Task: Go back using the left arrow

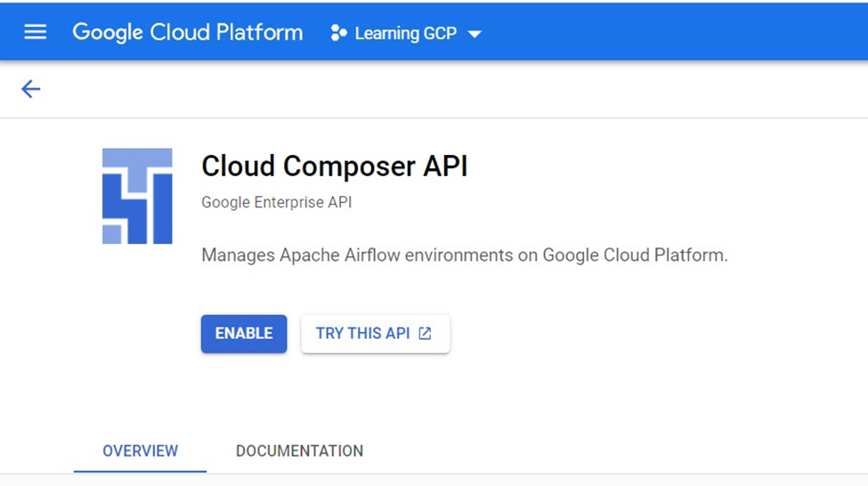Action: pyautogui.click(x=31, y=88)
